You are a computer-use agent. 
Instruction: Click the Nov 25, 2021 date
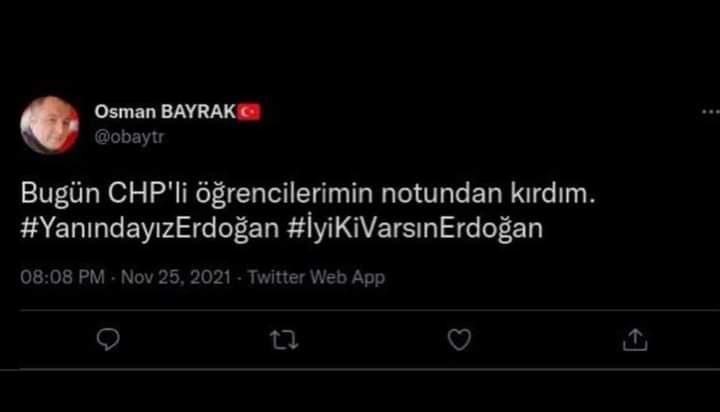(176, 277)
